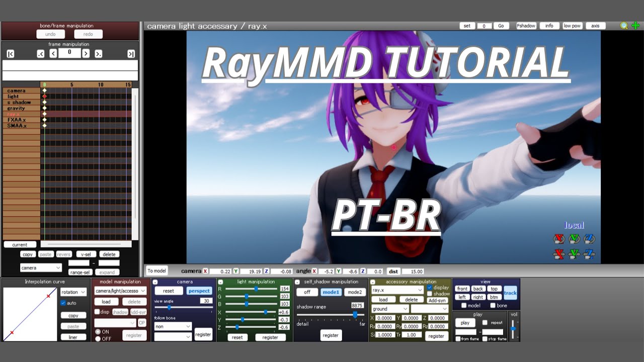Open the ground attachment dropdown
The width and height of the screenshot is (644, 362).
click(390, 309)
